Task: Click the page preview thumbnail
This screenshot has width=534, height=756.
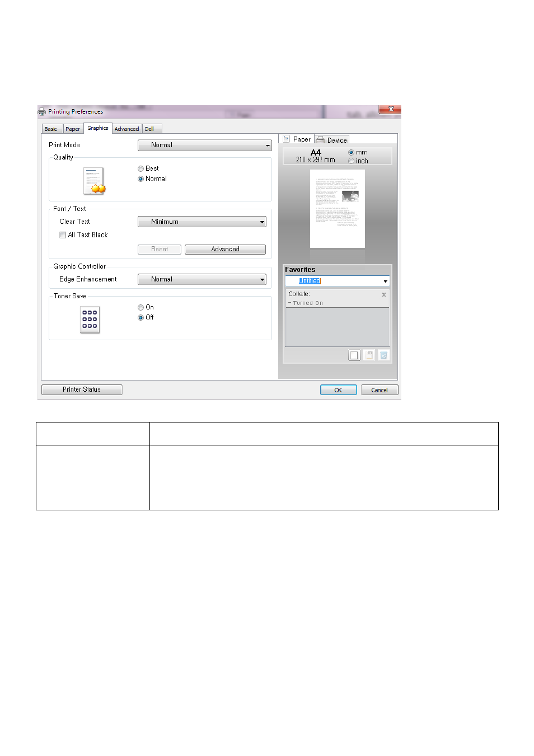Action: 338,209
